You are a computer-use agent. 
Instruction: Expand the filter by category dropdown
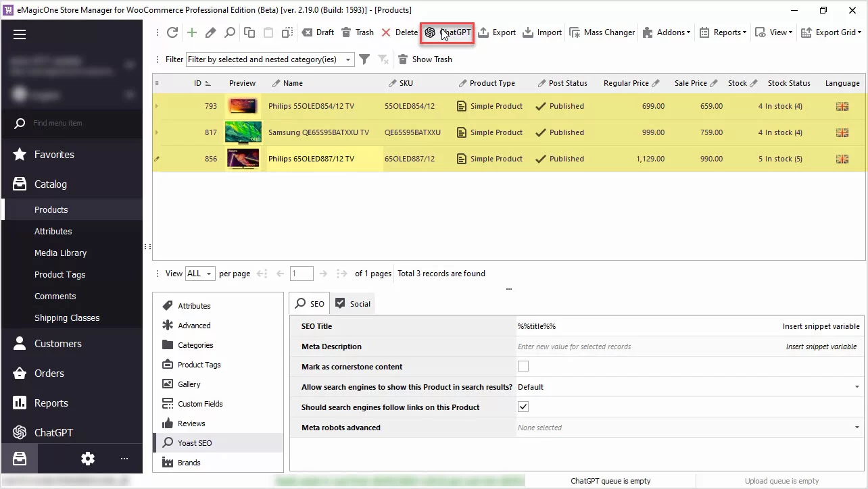[349, 59]
